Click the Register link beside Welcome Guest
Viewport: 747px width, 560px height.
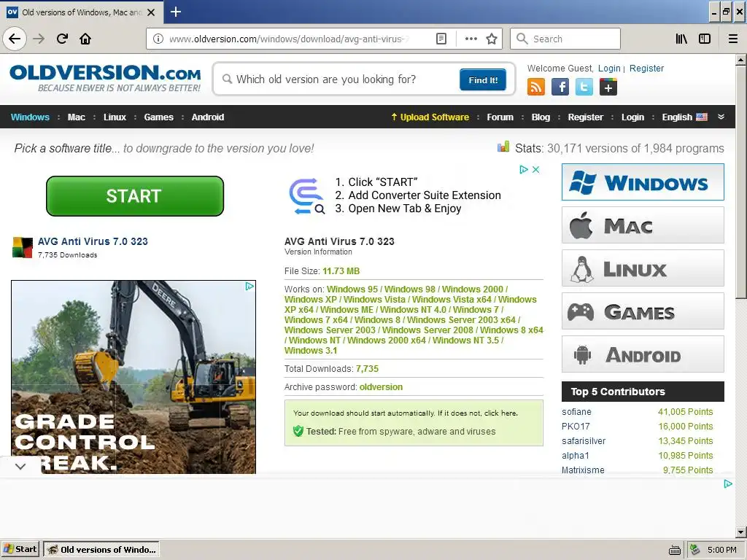point(646,68)
